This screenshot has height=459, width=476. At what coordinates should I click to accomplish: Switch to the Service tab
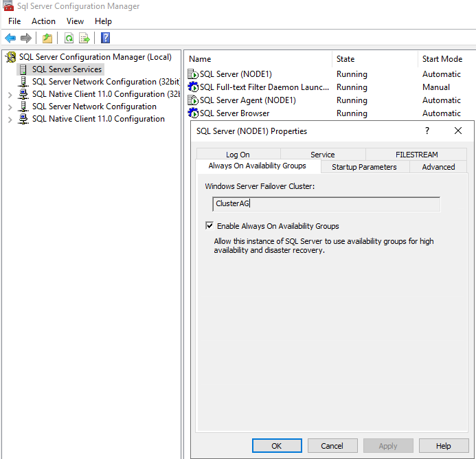[x=323, y=155]
